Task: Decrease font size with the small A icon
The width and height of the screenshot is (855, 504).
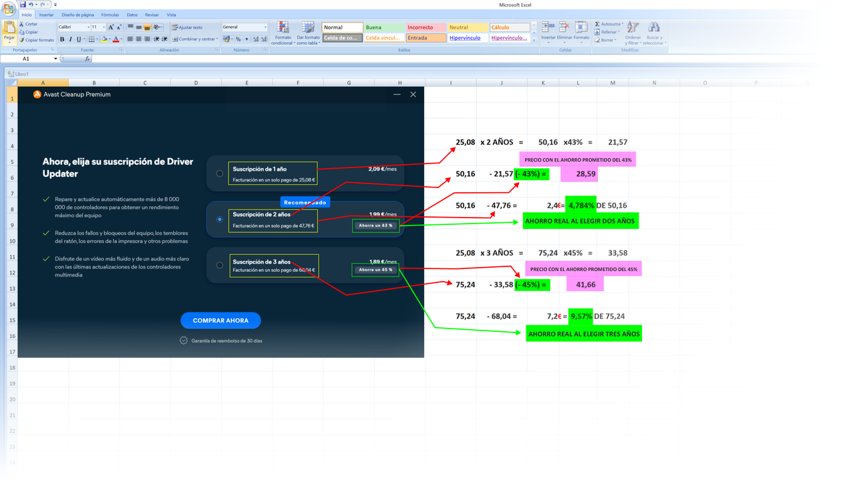Action: pyautogui.click(x=119, y=27)
